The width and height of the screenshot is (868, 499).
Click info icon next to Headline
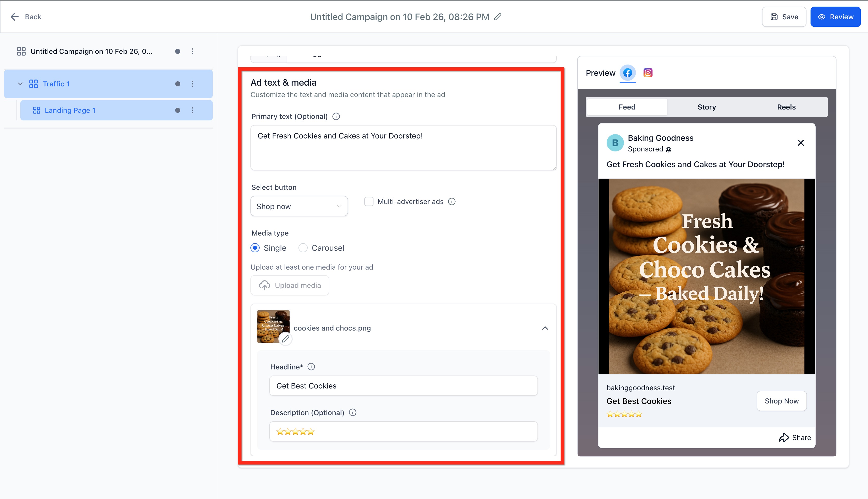311,367
